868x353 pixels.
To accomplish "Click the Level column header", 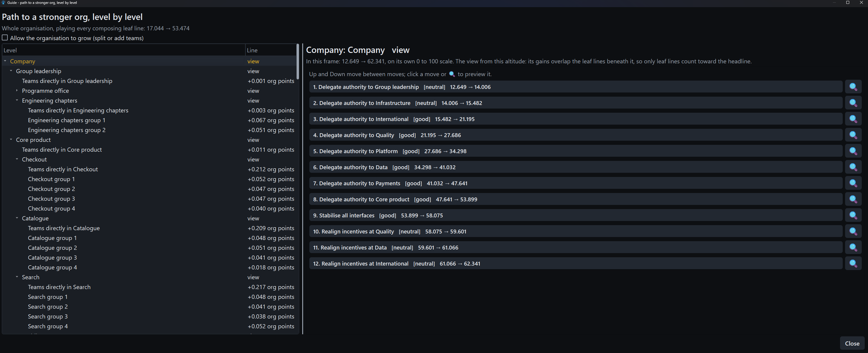I will (x=124, y=50).
